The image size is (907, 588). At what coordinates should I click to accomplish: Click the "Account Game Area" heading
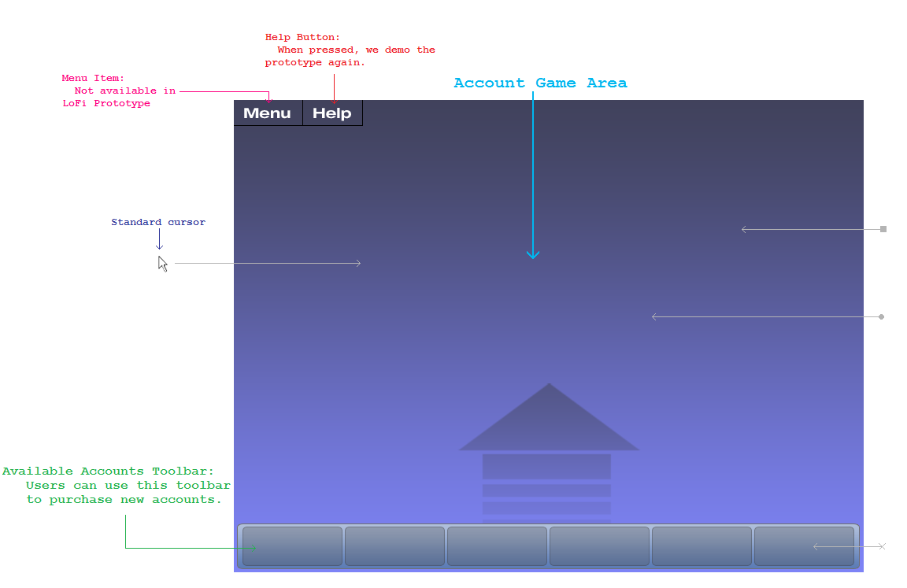point(540,83)
